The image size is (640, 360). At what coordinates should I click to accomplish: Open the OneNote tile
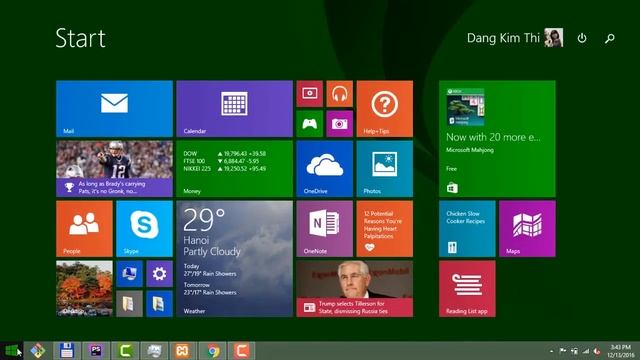(324, 229)
